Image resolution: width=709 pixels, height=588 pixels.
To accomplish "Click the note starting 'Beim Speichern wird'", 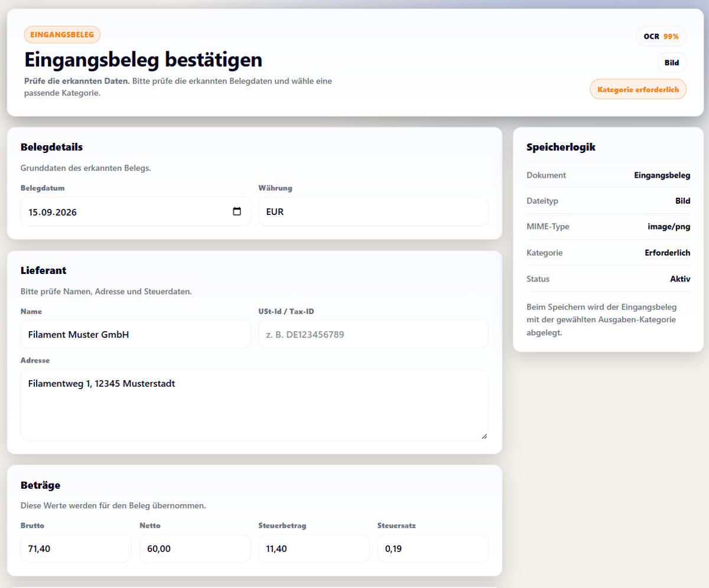I will pyautogui.click(x=601, y=319).
